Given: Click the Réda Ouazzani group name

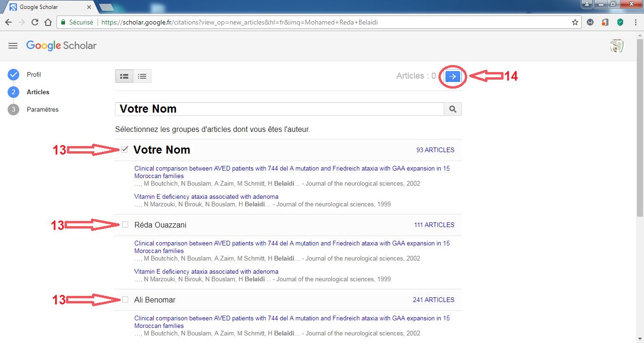Looking at the screenshot, I should point(160,225).
